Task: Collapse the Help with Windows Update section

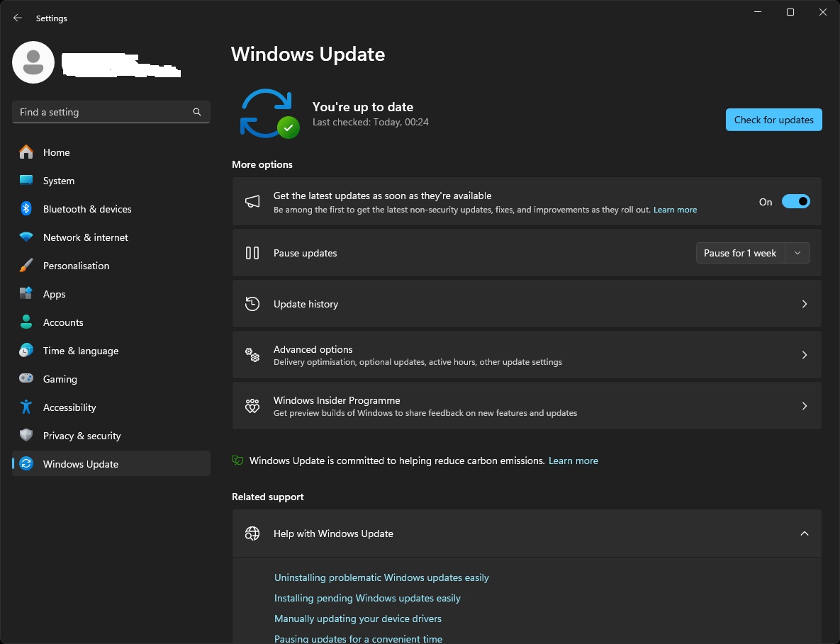Action: click(804, 533)
